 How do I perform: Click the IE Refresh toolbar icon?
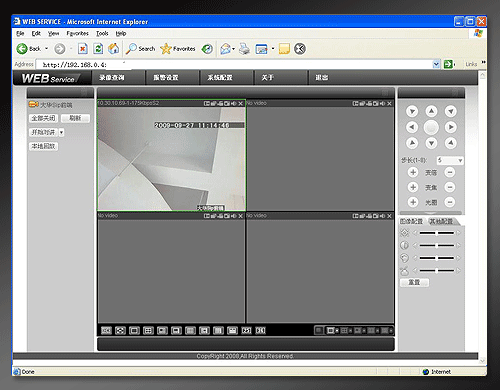98,49
